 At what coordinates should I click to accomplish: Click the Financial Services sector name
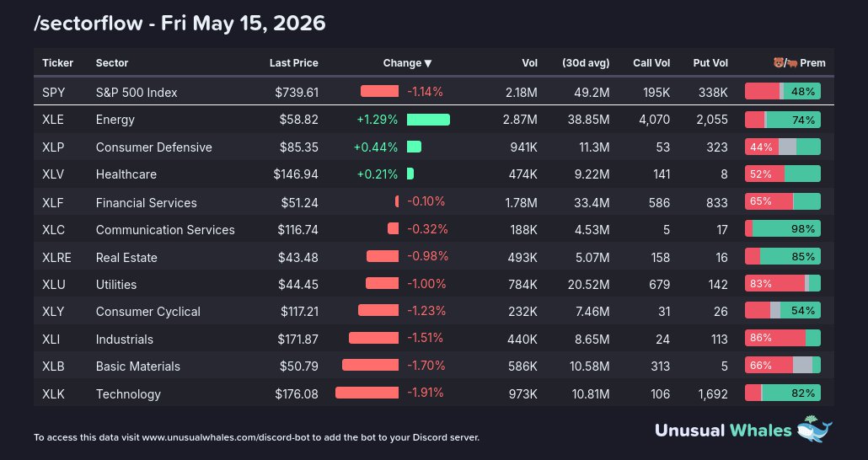[x=146, y=202]
